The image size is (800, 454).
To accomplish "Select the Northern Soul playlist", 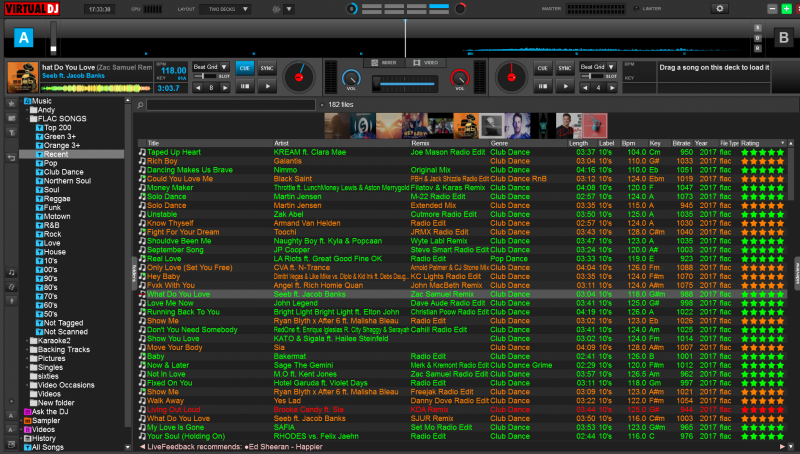I will coord(67,181).
